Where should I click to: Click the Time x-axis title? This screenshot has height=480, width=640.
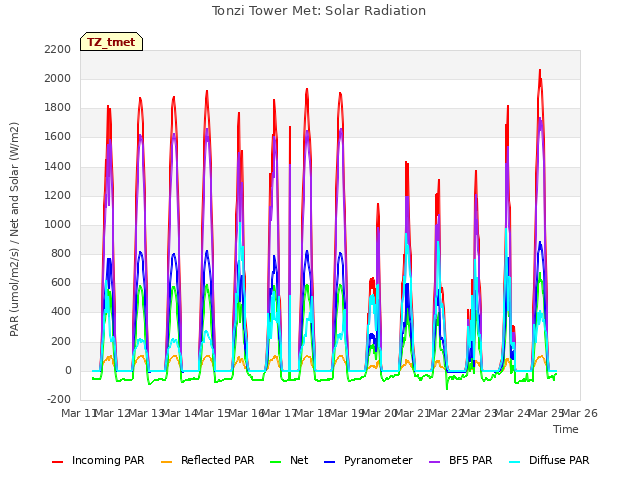(566, 429)
